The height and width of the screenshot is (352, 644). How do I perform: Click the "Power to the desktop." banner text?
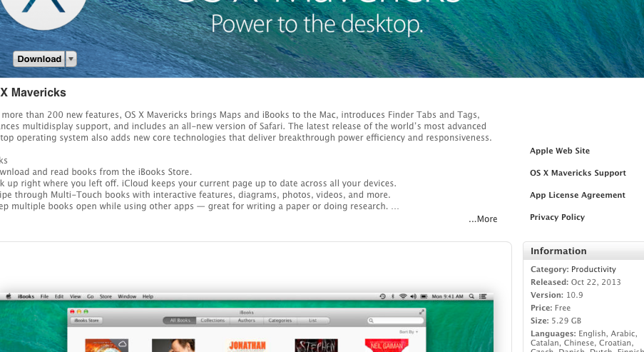[x=317, y=24]
